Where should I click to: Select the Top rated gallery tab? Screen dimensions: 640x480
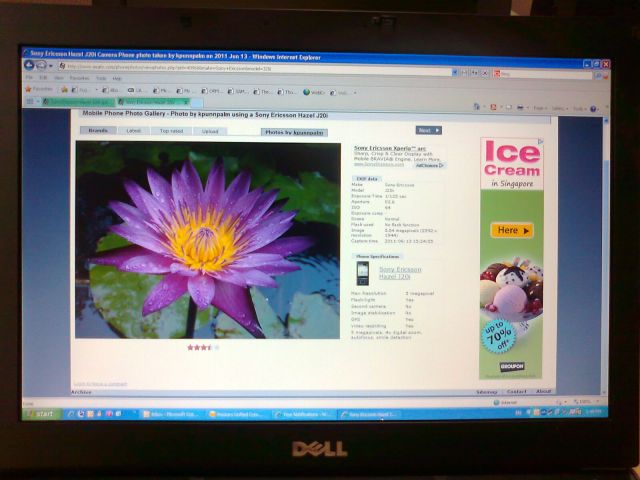tap(171, 131)
